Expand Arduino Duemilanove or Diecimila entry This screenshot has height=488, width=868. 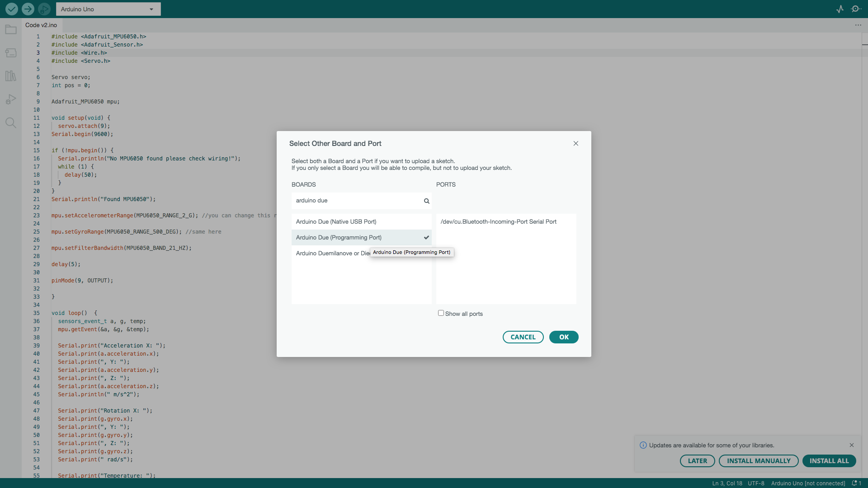331,253
